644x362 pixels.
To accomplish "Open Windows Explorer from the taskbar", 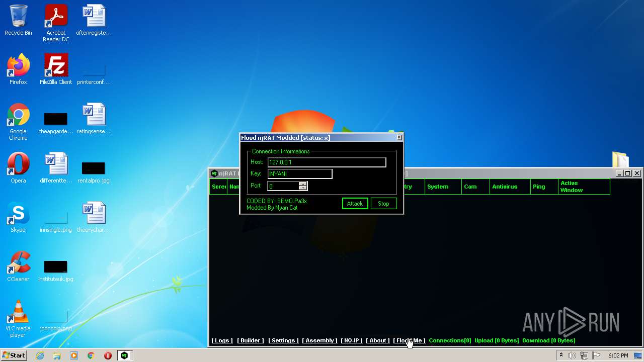I will [x=57, y=355].
